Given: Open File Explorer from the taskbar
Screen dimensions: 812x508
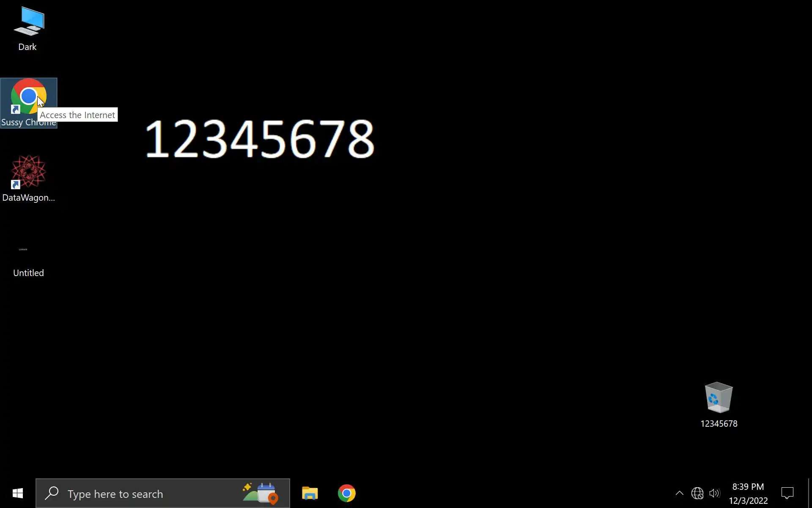Looking at the screenshot, I should click(310, 493).
